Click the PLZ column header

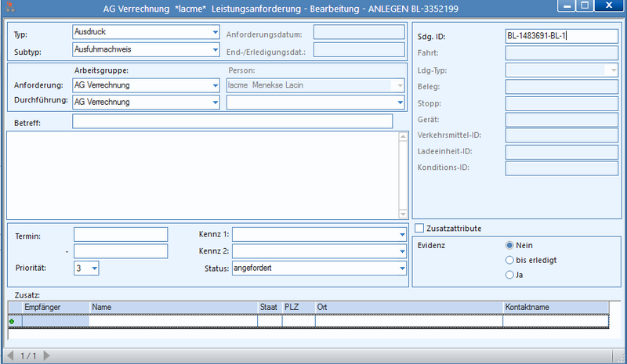[299, 308]
